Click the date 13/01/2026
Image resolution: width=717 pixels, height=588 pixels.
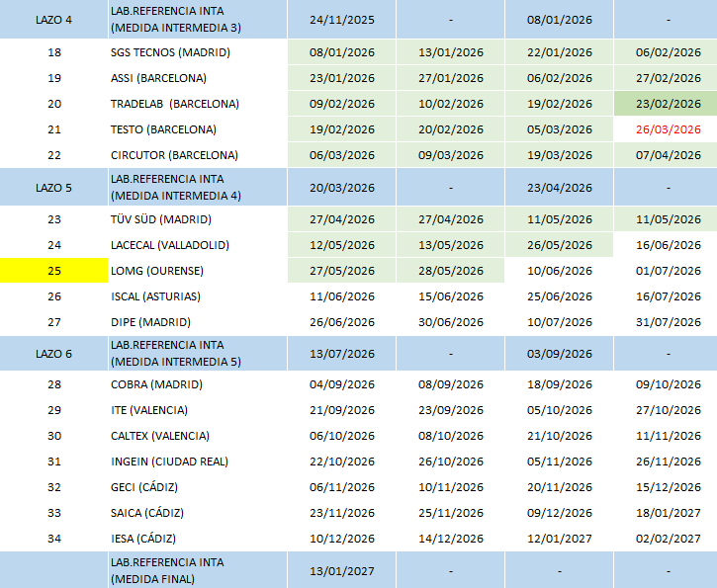point(450,52)
